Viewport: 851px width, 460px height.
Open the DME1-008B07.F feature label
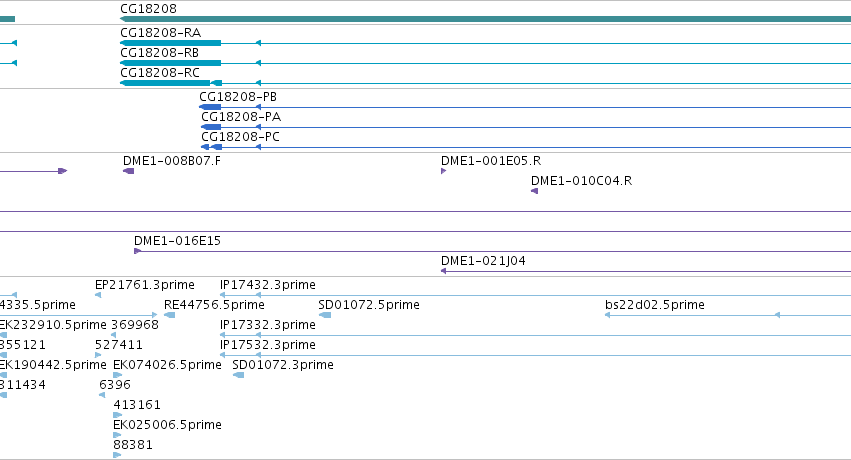pyautogui.click(x=172, y=161)
